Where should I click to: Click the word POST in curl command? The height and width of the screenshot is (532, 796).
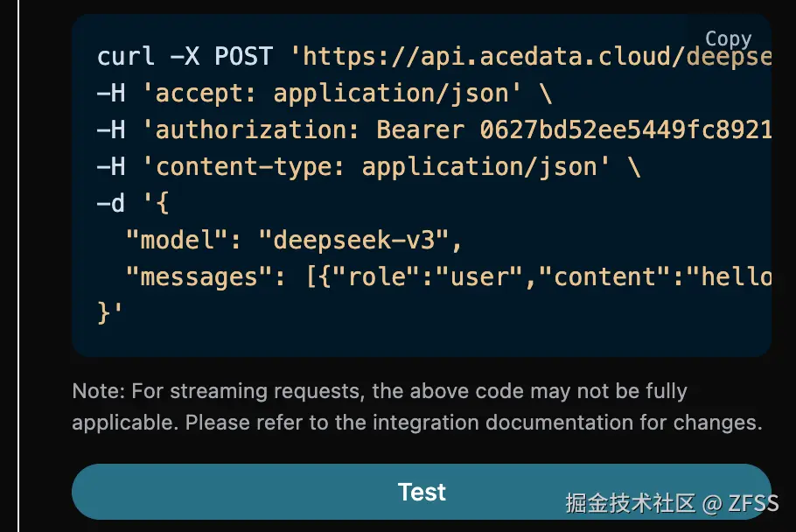243,57
